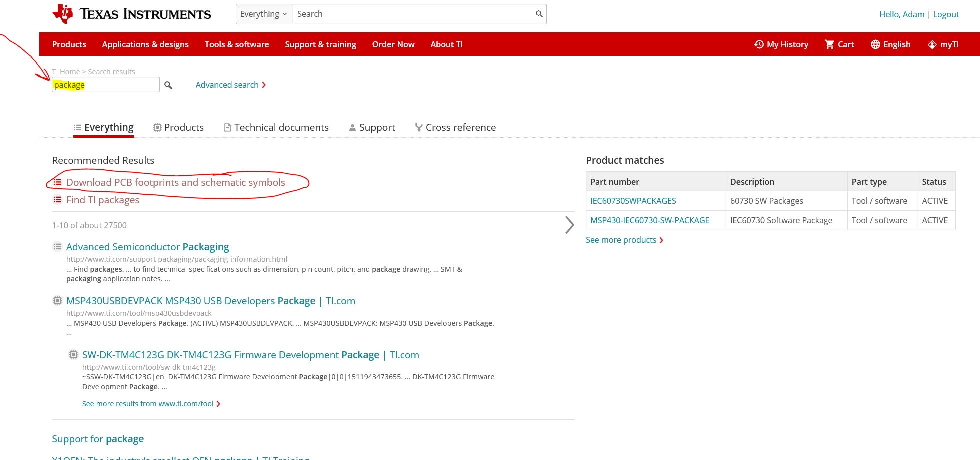Open the IEC60730SWPACKAGES part number link
The width and height of the screenshot is (980, 460).
[633, 201]
